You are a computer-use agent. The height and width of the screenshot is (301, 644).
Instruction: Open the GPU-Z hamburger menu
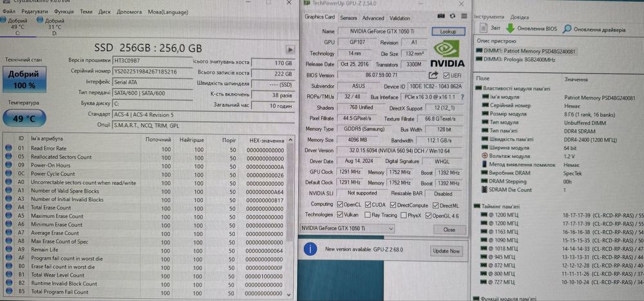click(464, 17)
